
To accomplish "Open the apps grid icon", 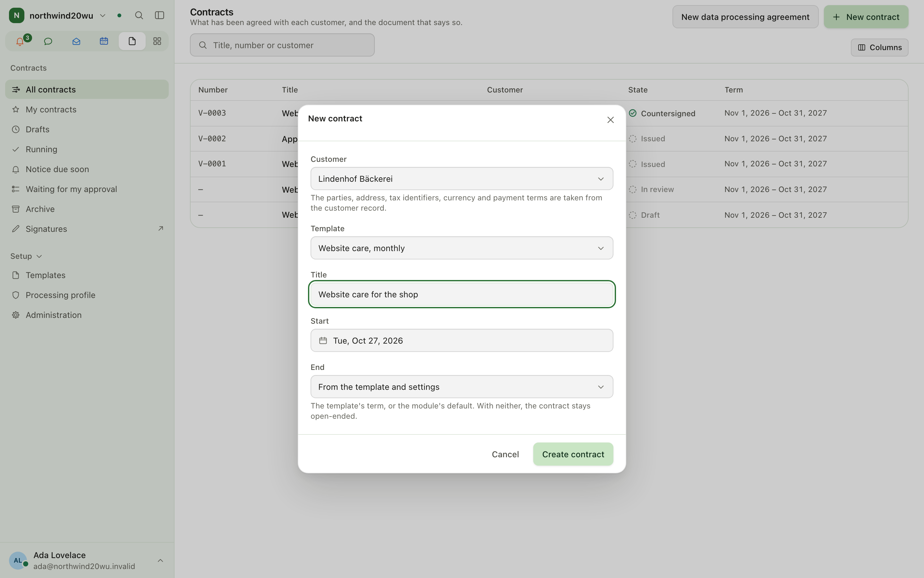I will 157,41.
